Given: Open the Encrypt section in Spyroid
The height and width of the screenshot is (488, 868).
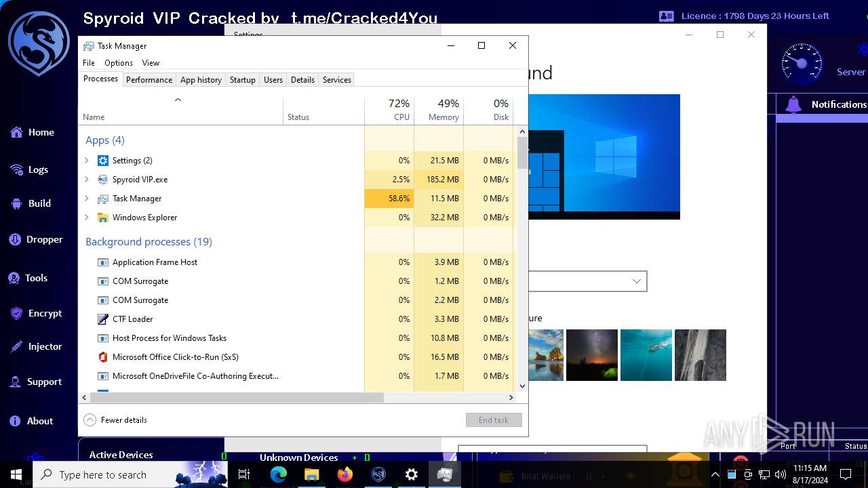Looking at the screenshot, I should (x=36, y=313).
